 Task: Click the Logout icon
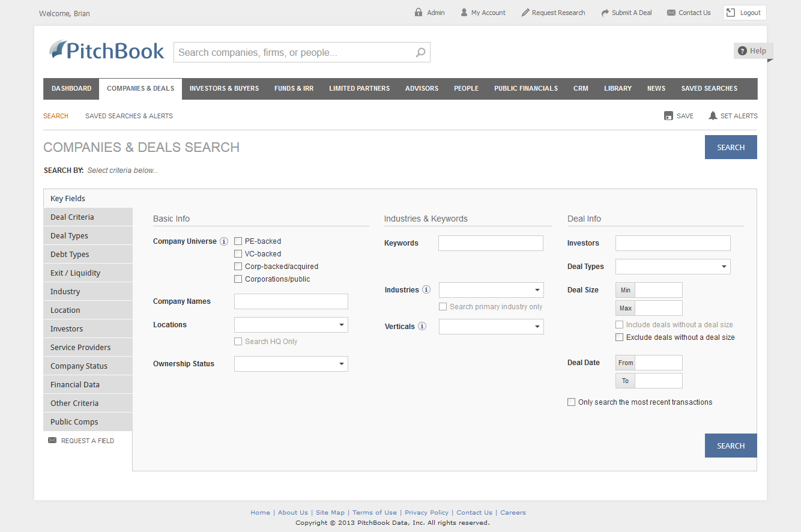[731, 13]
